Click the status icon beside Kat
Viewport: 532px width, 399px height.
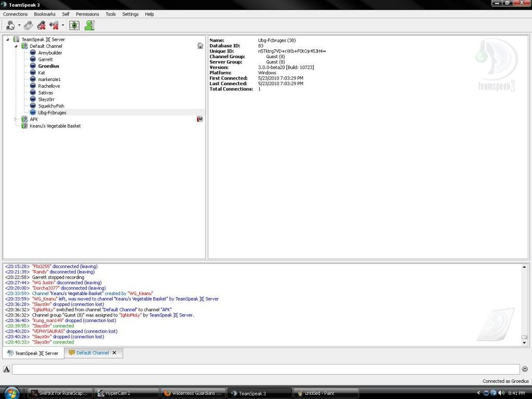click(x=33, y=72)
